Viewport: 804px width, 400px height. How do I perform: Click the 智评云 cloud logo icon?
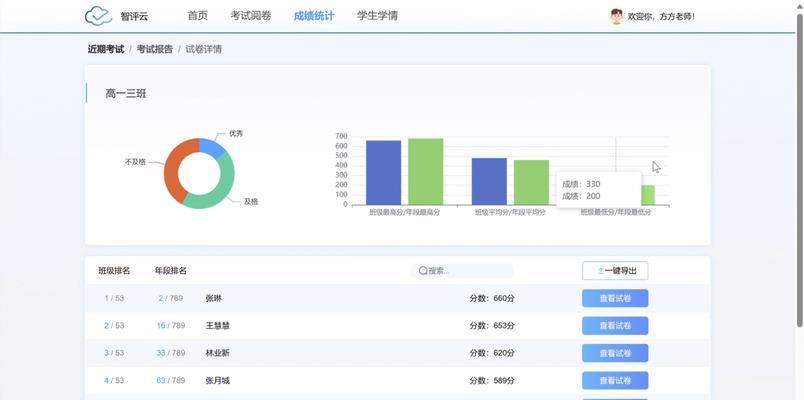(x=98, y=16)
